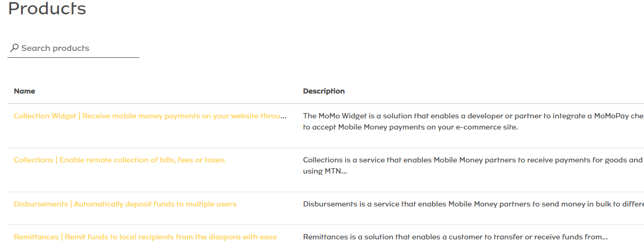Screen dimensions: 644x250
Task: Click the Name column header
Action: click(x=24, y=91)
